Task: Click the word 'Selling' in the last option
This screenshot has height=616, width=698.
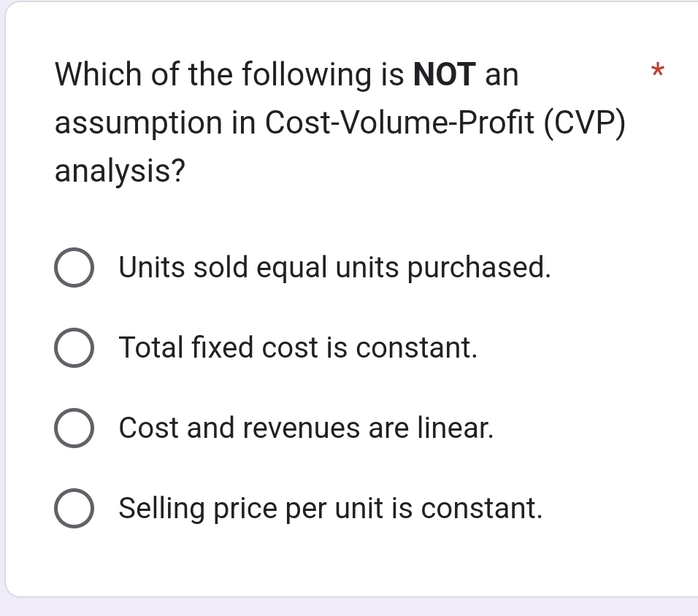Action: [162, 508]
